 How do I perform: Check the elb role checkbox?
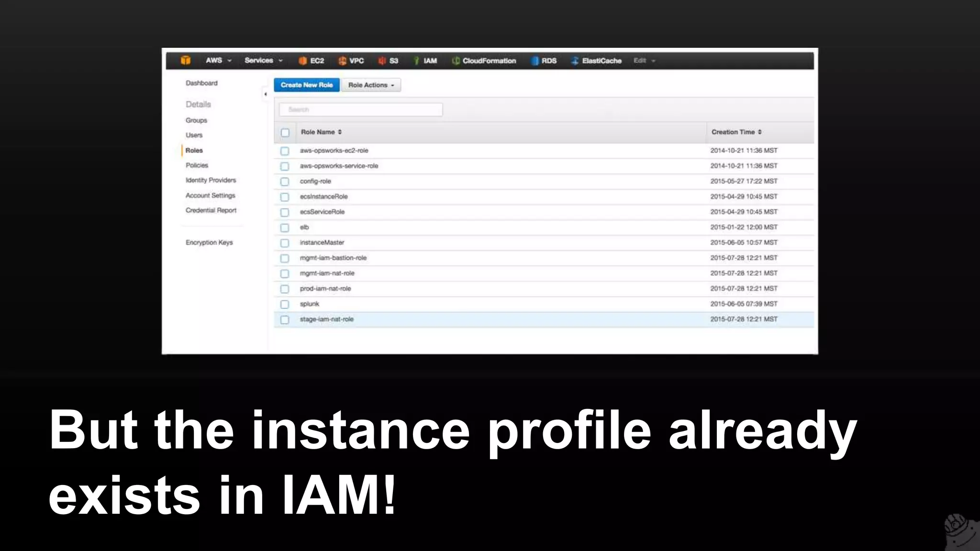tap(285, 227)
